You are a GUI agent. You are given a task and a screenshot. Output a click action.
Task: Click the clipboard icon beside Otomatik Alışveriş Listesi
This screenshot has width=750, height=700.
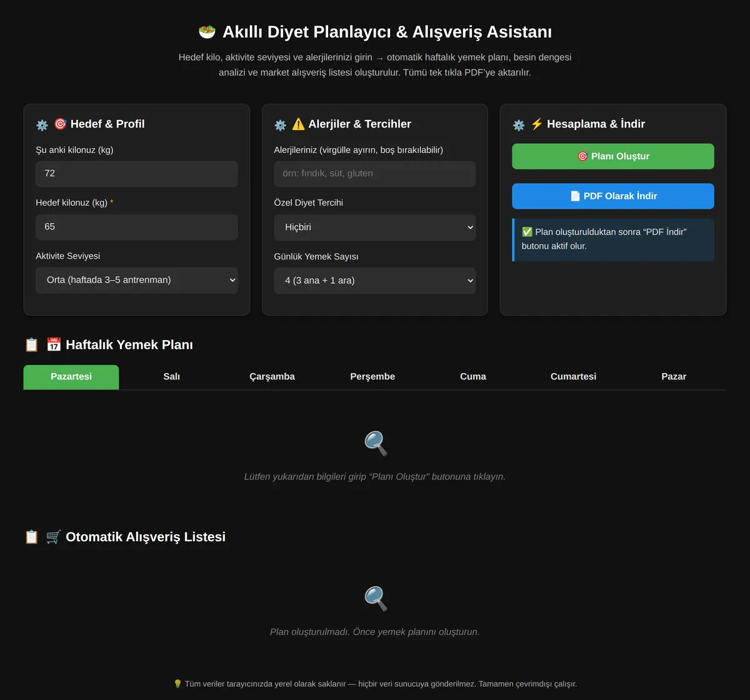coord(31,537)
